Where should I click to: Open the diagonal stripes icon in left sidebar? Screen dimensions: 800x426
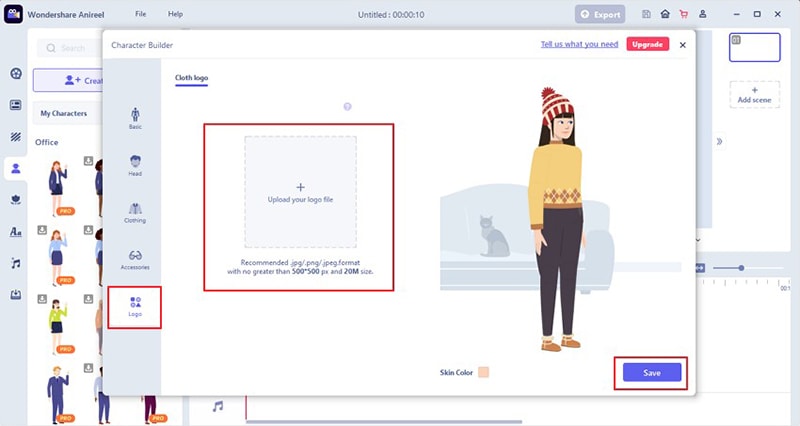tap(16, 137)
